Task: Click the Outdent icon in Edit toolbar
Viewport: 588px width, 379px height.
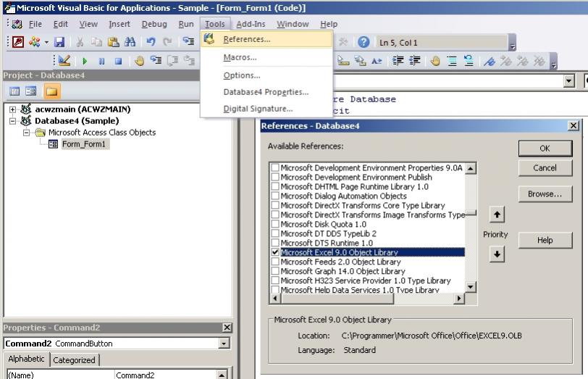Action: [415, 61]
